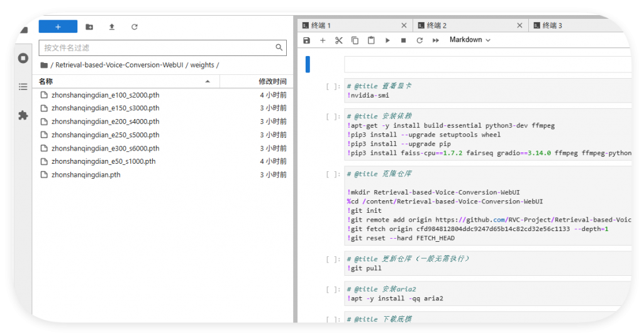This screenshot has width=644, height=335.
Task: Click the upload files icon
Action: (x=112, y=27)
